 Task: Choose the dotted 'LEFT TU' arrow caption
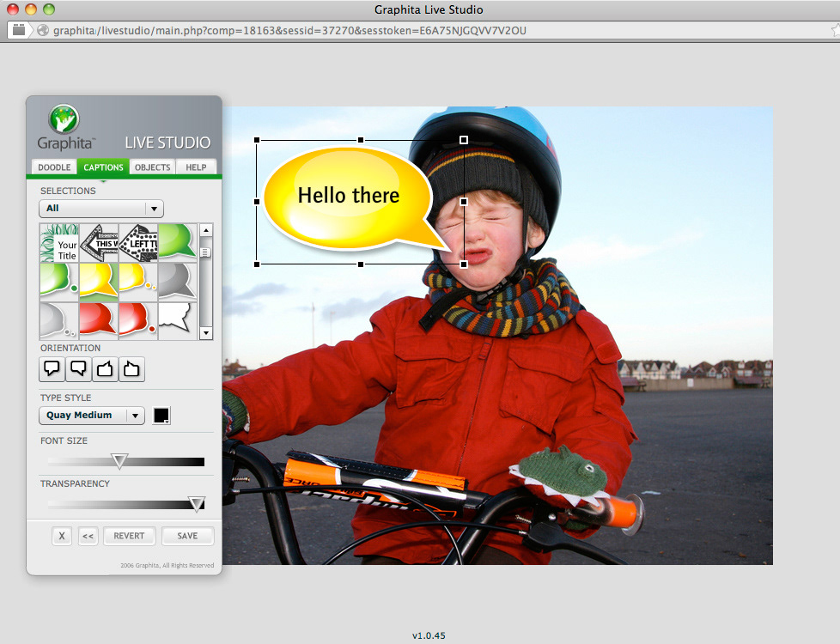click(x=138, y=243)
